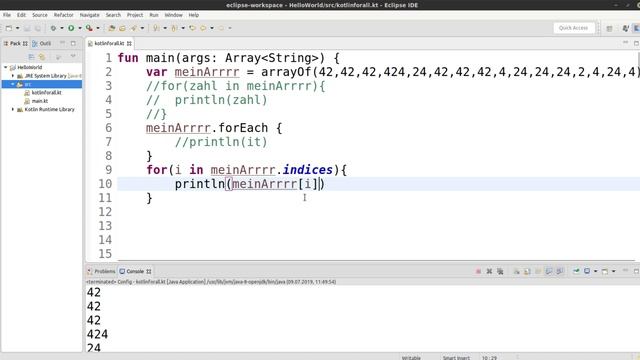Open the Search menu
This screenshot has width=640, height=360.
[x=113, y=15]
